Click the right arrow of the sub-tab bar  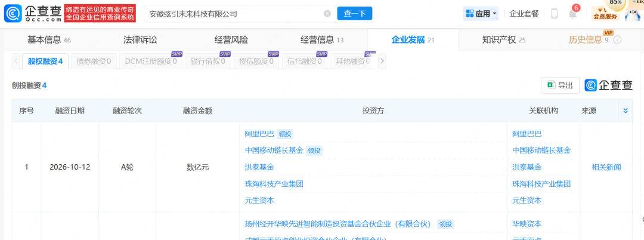click(382, 61)
